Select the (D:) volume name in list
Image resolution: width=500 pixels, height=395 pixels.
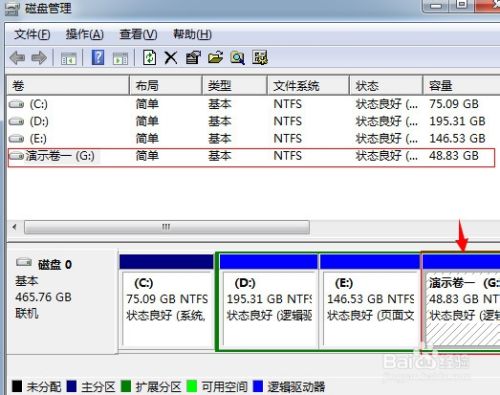[39, 121]
